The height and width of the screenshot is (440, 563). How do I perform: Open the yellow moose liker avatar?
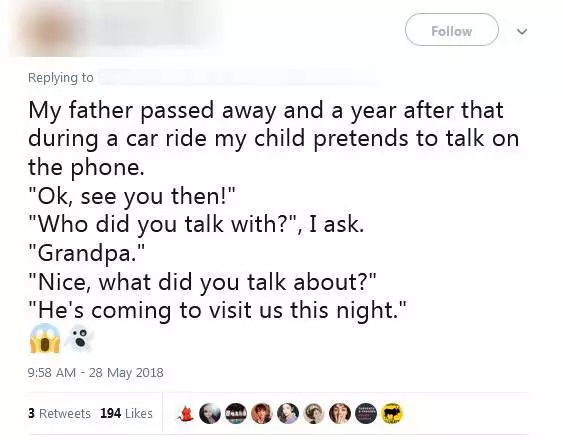point(392,413)
